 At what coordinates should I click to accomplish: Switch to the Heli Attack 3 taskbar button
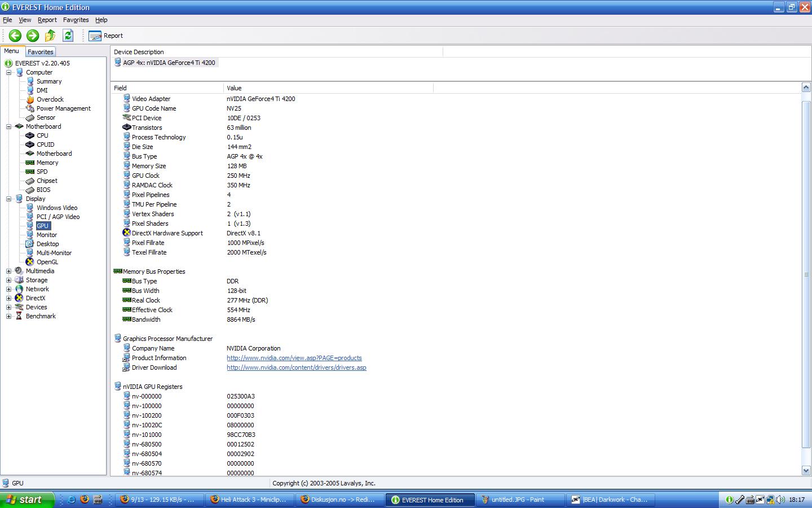tap(249, 500)
